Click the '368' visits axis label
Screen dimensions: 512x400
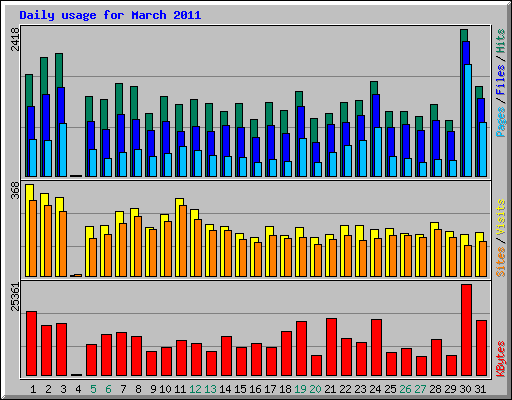pyautogui.click(x=15, y=190)
